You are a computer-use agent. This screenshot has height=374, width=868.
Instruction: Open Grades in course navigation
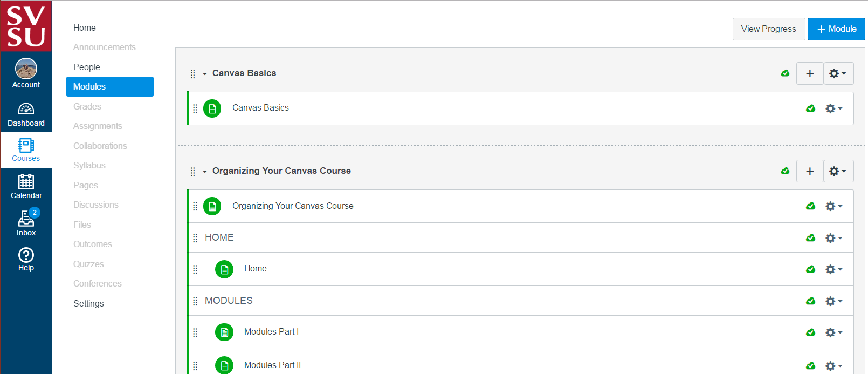pos(87,106)
